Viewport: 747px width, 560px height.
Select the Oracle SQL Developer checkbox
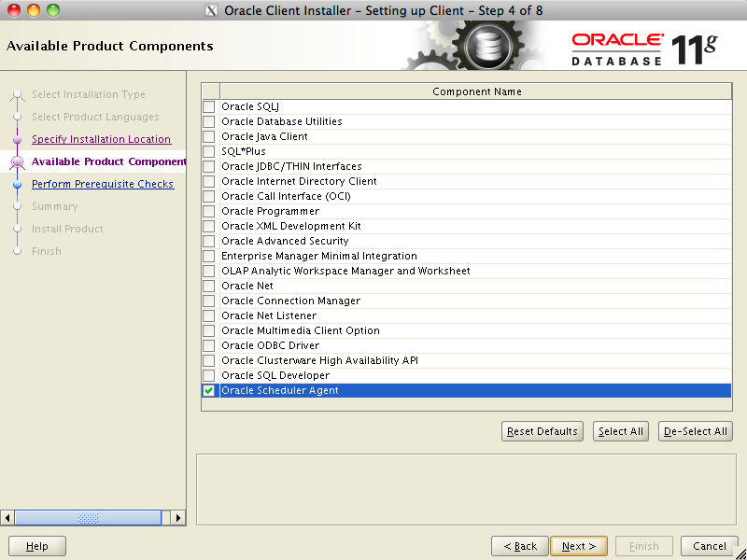(208, 376)
